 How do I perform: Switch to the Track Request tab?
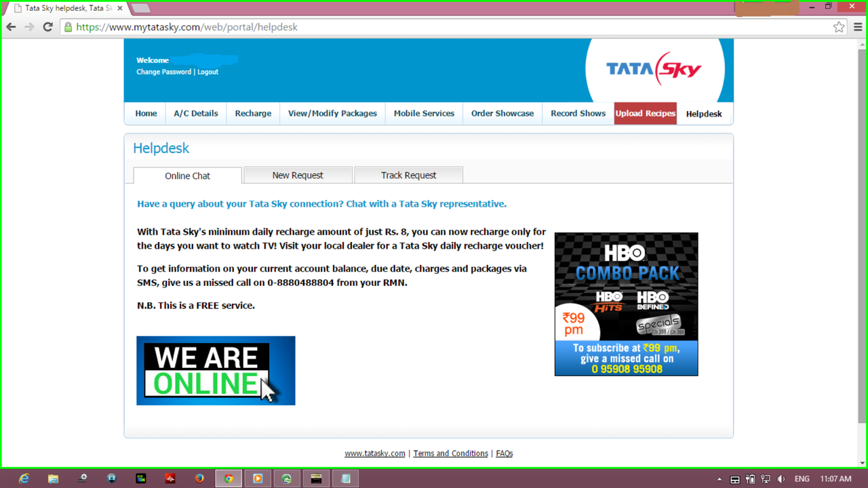pos(408,175)
